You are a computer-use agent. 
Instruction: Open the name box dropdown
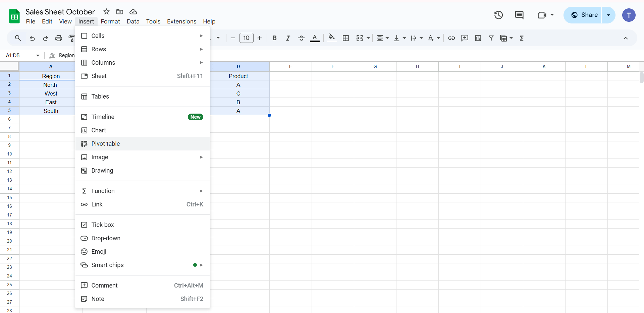(37, 55)
